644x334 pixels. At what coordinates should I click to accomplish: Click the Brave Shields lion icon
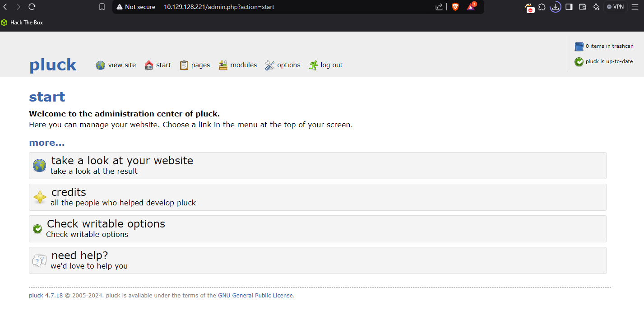point(455,7)
